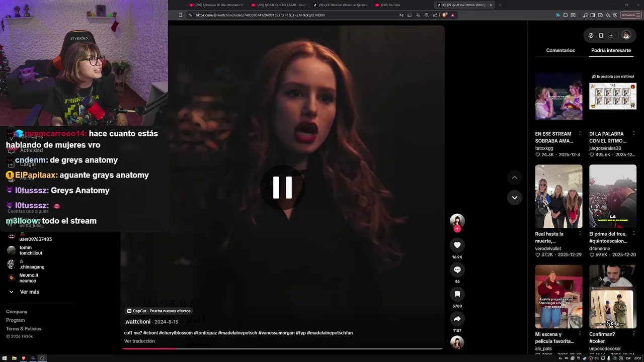The height and width of the screenshot is (362, 644).
Task: Click the Brave shields lion icon
Action: click(x=445, y=15)
